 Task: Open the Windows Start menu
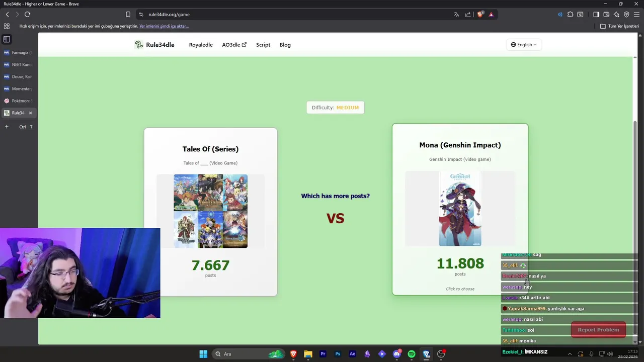tap(203, 354)
